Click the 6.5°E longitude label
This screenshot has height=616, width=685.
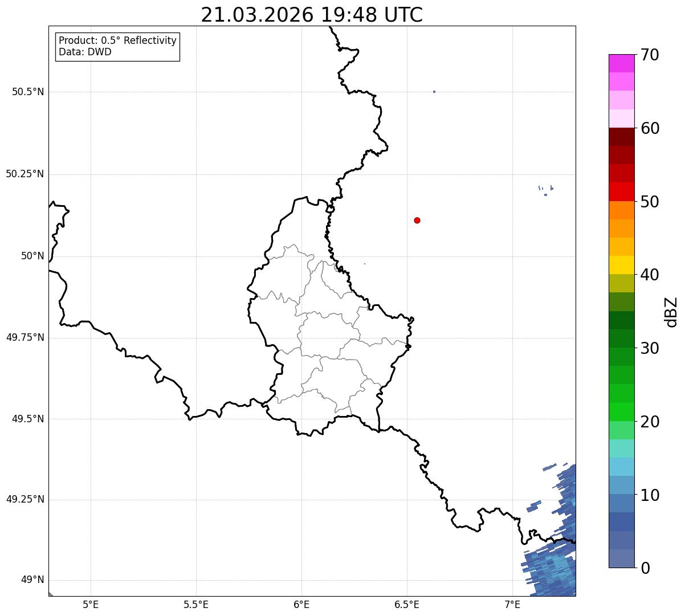click(407, 604)
